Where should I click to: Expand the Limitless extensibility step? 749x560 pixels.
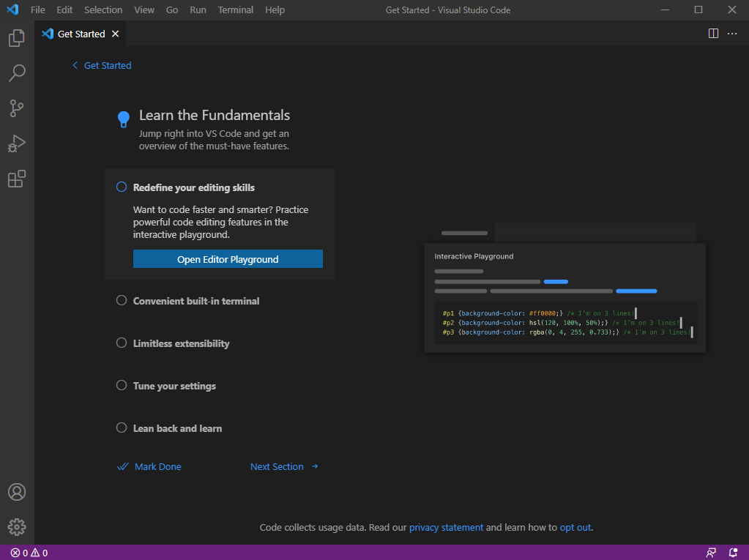click(x=181, y=344)
